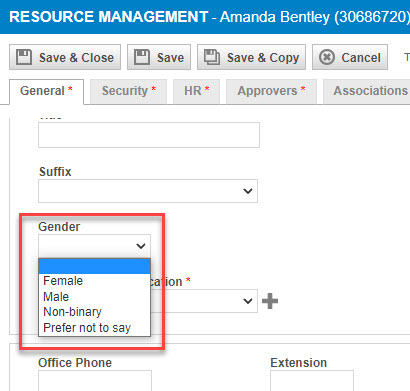Choose Female in Gender list

click(94, 281)
